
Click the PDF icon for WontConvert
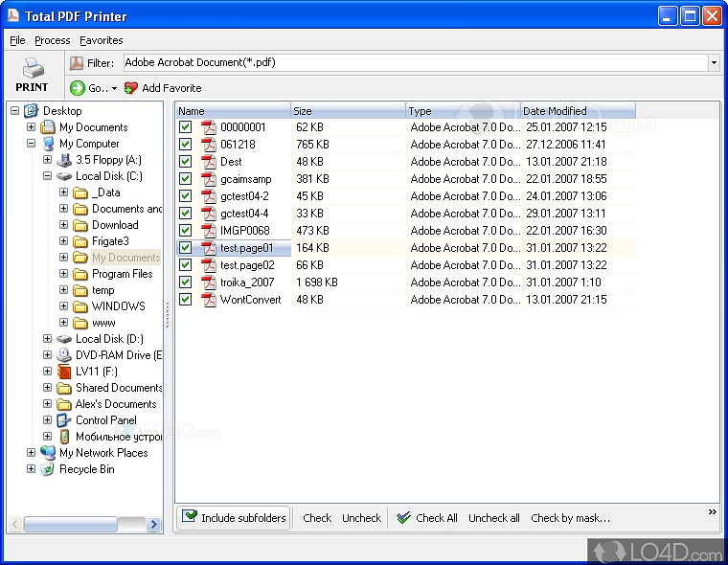coord(209,300)
